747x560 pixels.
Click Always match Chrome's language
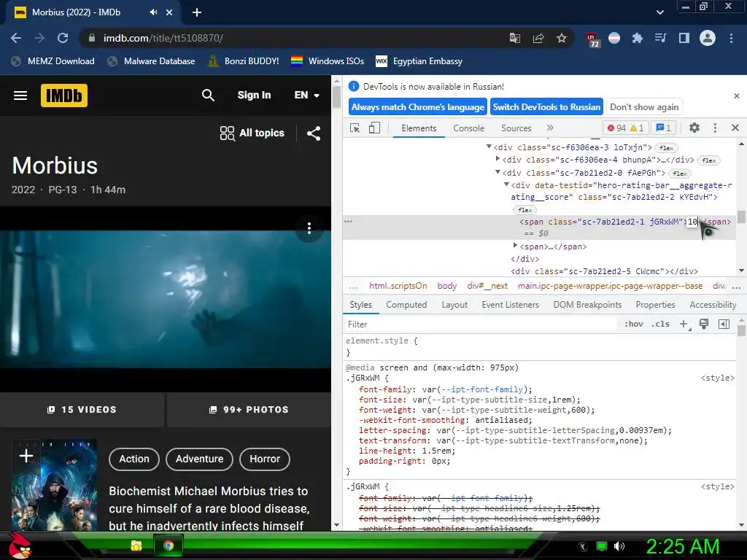(418, 107)
